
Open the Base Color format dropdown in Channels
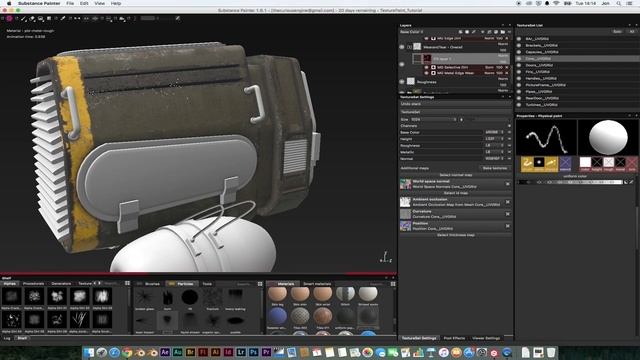coord(493,132)
